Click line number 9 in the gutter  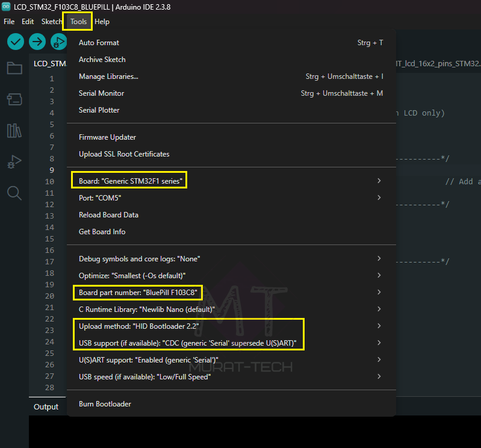tap(52, 170)
